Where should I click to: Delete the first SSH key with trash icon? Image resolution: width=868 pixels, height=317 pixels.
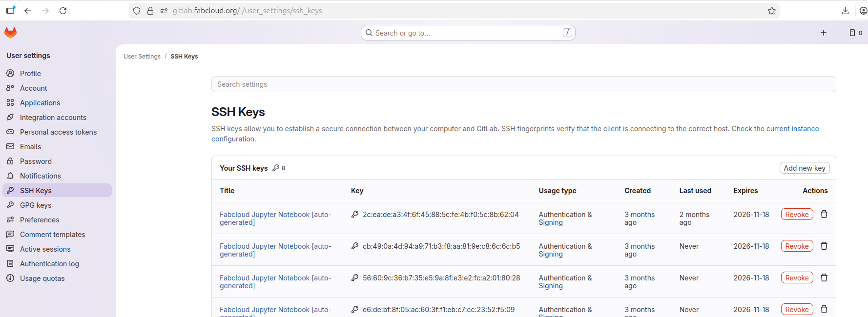824,215
